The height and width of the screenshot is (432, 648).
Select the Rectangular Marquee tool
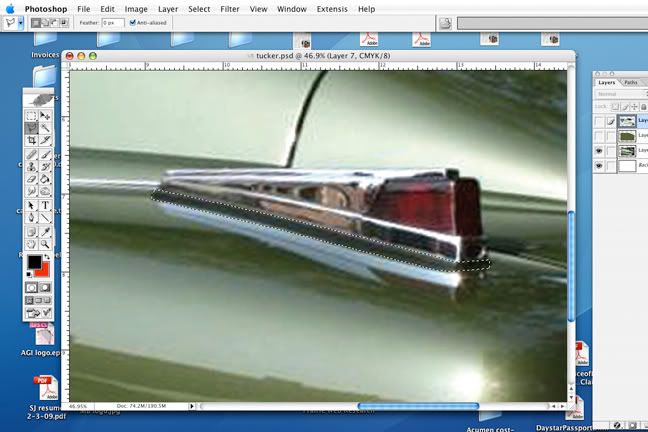32,116
